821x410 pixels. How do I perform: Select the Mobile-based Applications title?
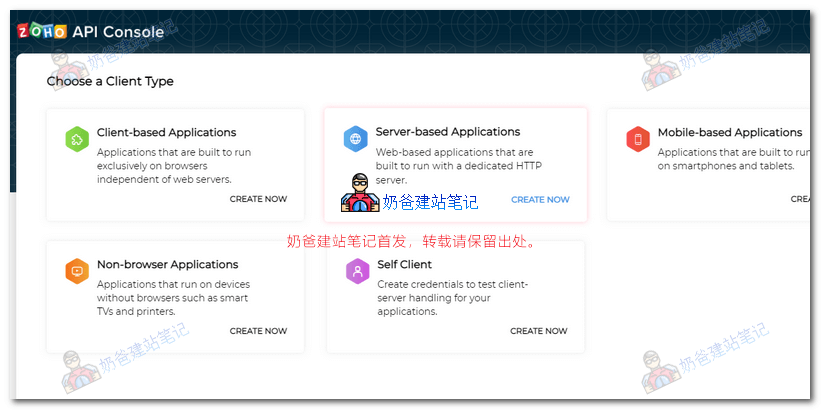click(x=729, y=132)
